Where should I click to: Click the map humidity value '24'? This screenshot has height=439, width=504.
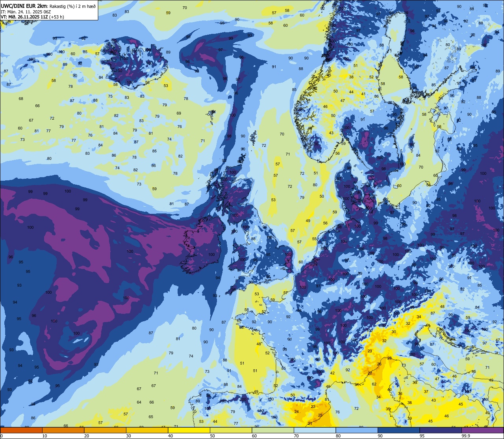coord(296,412)
